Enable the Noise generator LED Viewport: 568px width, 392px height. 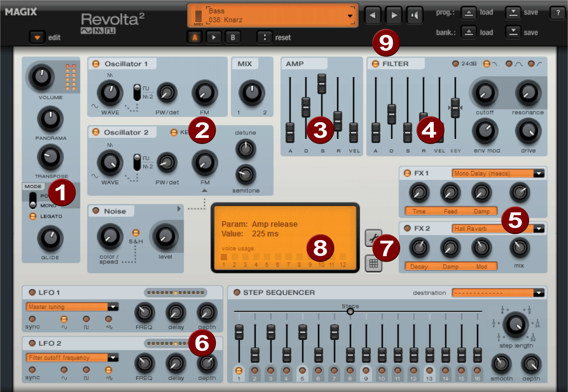coord(96,211)
